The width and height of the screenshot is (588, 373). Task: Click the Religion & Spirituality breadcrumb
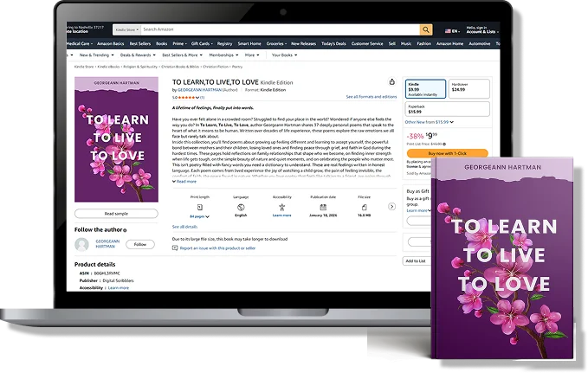tap(140, 67)
